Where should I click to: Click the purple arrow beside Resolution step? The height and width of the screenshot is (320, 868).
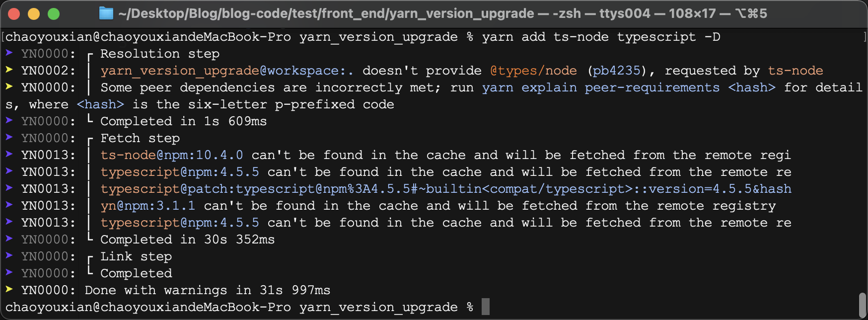click(9, 53)
